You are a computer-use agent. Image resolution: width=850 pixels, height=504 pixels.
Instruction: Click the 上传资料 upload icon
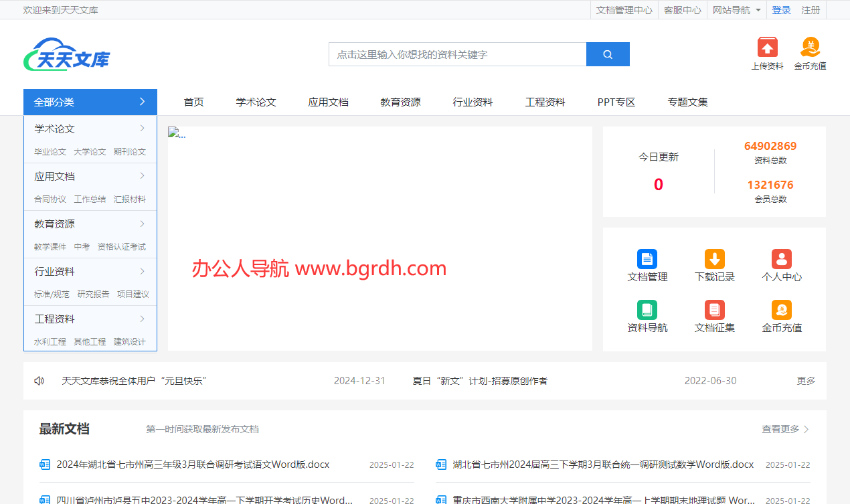[767, 48]
